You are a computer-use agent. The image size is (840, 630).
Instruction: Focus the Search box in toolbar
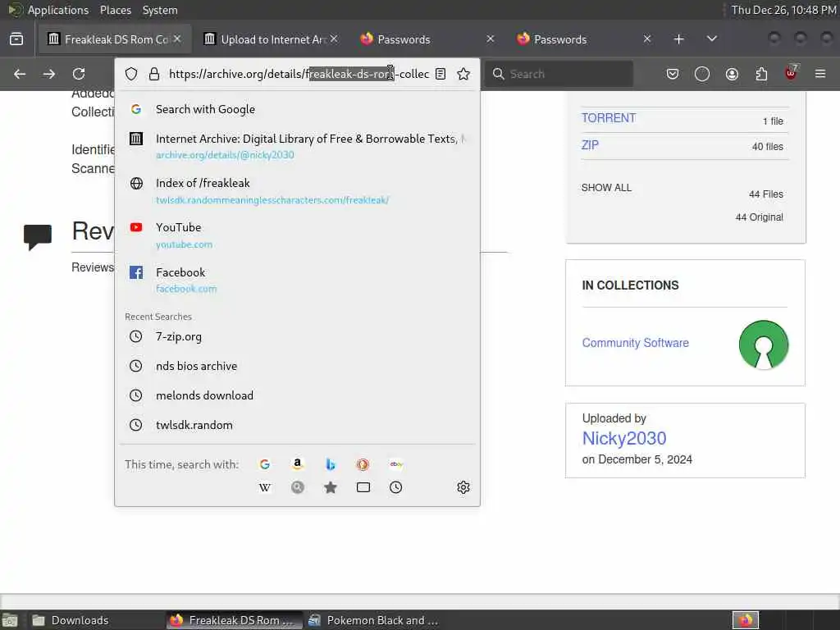tap(559, 74)
